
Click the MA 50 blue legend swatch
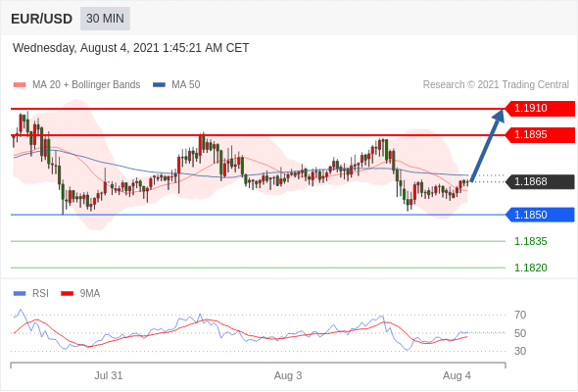click(x=159, y=85)
